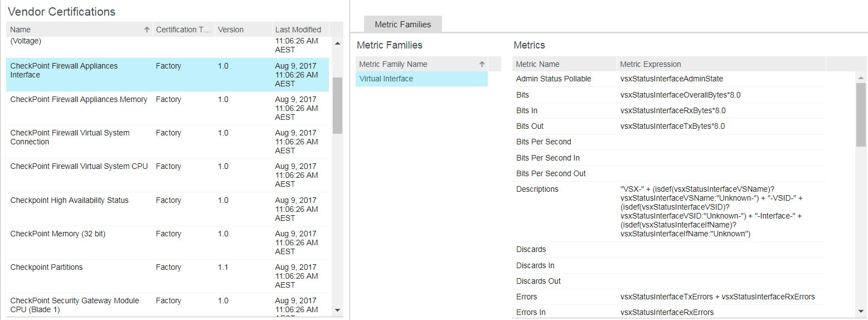The image size is (868, 320).
Task: Click the Errors In metric
Action: [x=531, y=312]
